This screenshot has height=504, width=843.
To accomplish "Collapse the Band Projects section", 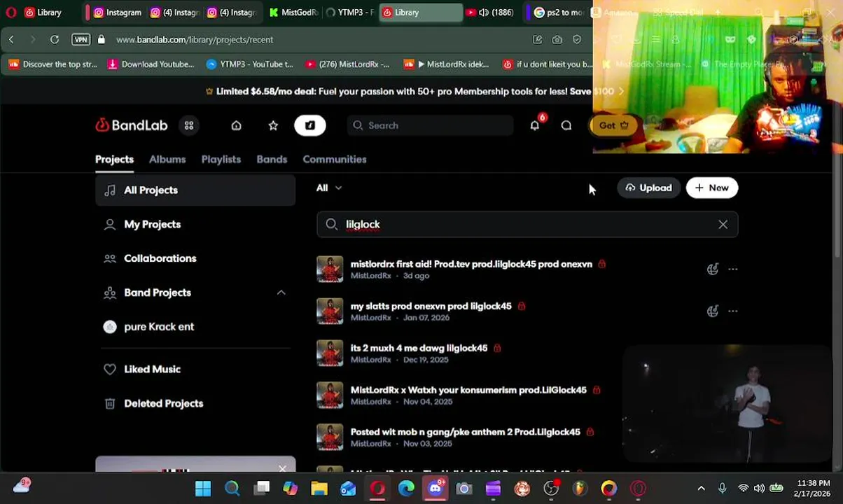I will click(281, 293).
